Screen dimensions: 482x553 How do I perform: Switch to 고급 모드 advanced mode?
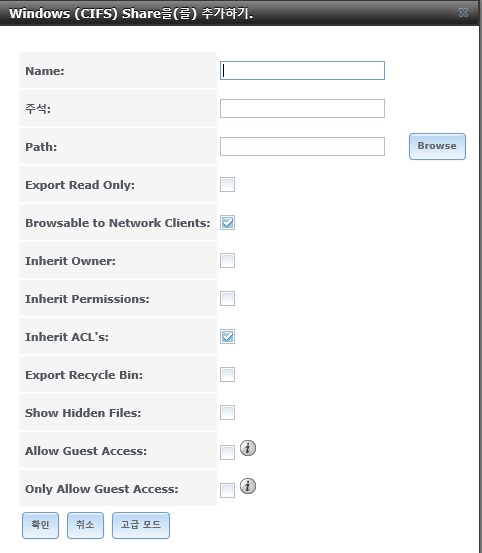[141, 525]
